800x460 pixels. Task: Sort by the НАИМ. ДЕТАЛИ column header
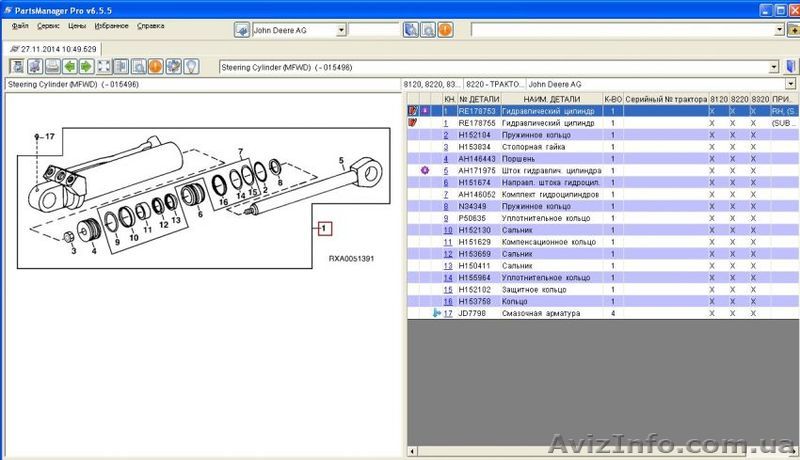[549, 100]
